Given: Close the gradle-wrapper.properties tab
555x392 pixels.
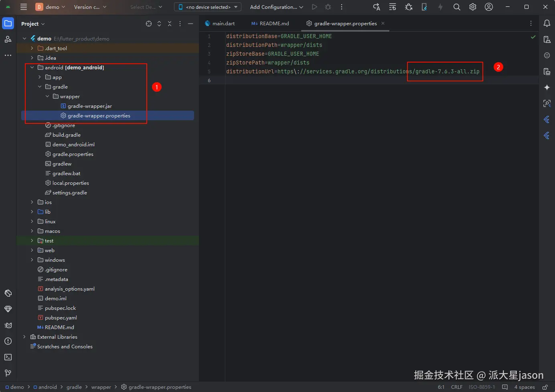Looking at the screenshot, I should [383, 23].
